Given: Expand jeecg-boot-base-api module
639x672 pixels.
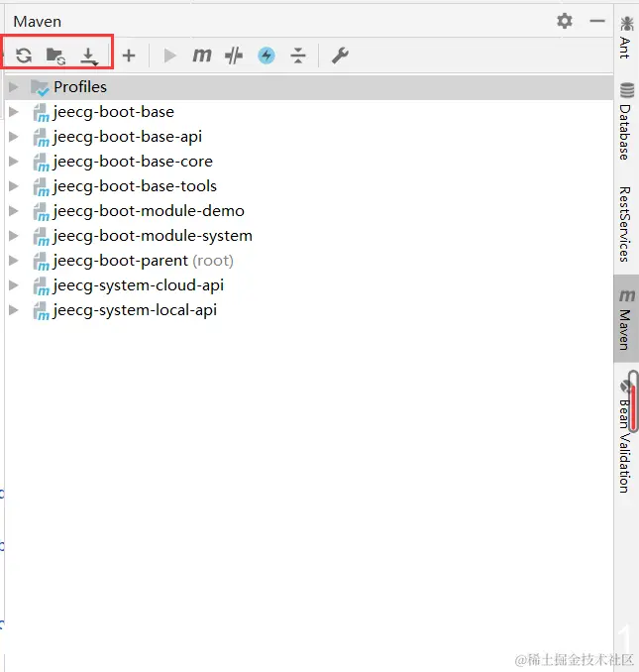Looking at the screenshot, I should (14, 137).
